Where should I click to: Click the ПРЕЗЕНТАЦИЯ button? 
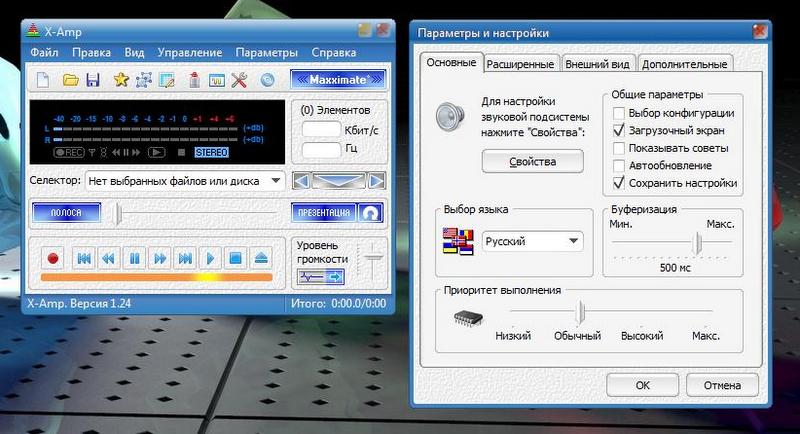(324, 213)
